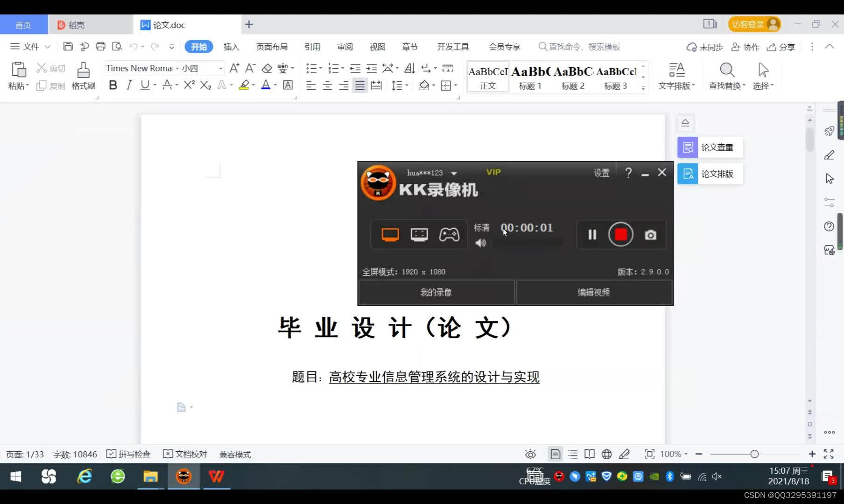Increase font size with A+ icon

[x=234, y=68]
